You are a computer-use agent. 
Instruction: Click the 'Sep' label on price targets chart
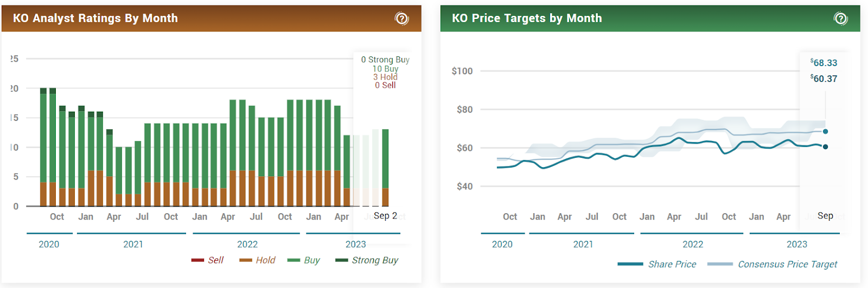825,216
